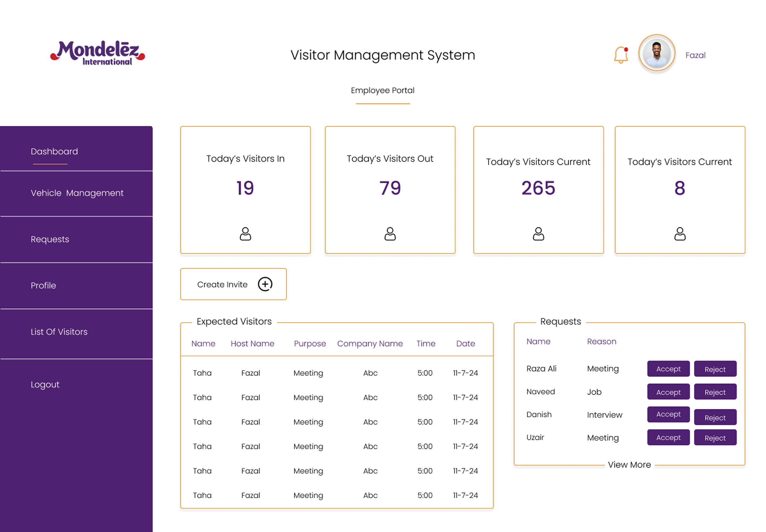Click the Expected Visitors section heading

pyautogui.click(x=234, y=321)
